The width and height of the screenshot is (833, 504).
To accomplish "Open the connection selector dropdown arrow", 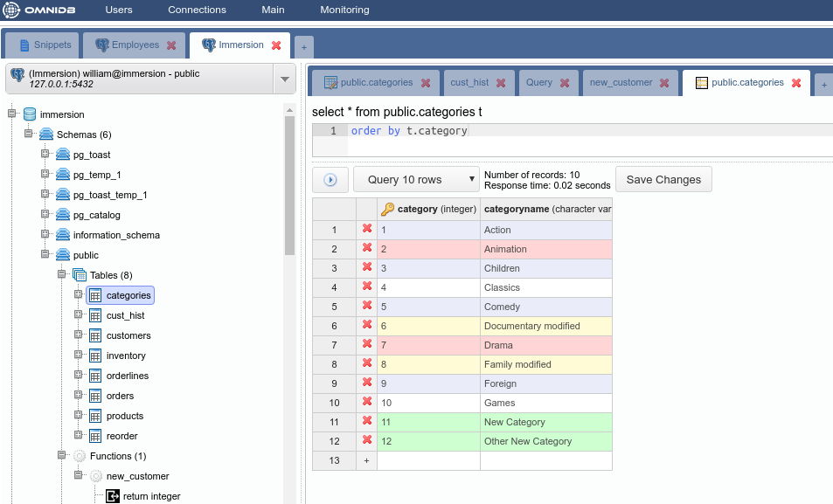I will 285,79.
